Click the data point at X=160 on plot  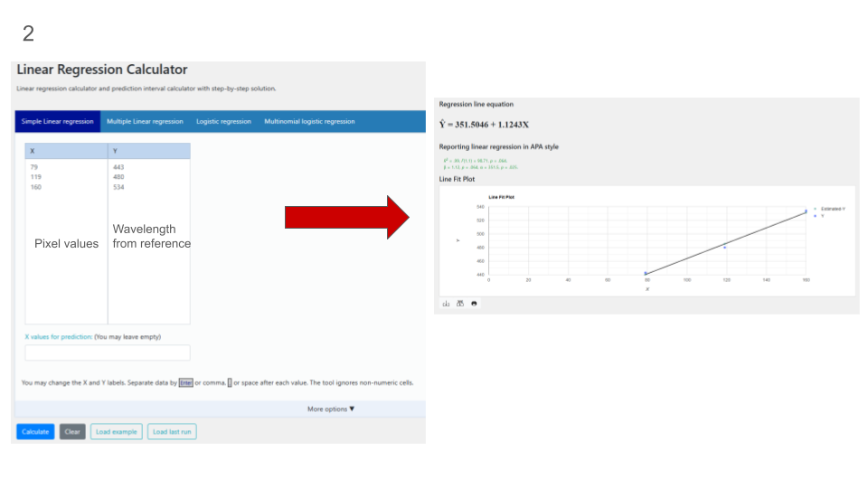point(806,211)
